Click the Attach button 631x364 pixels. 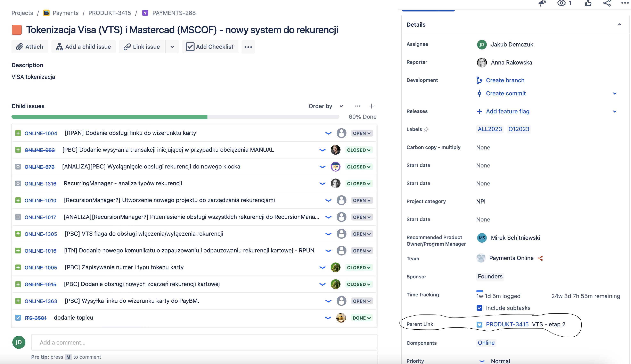(30, 47)
